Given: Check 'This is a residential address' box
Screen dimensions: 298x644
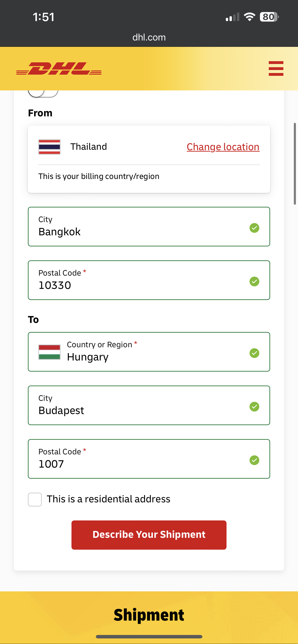Looking at the screenshot, I should 35,499.
